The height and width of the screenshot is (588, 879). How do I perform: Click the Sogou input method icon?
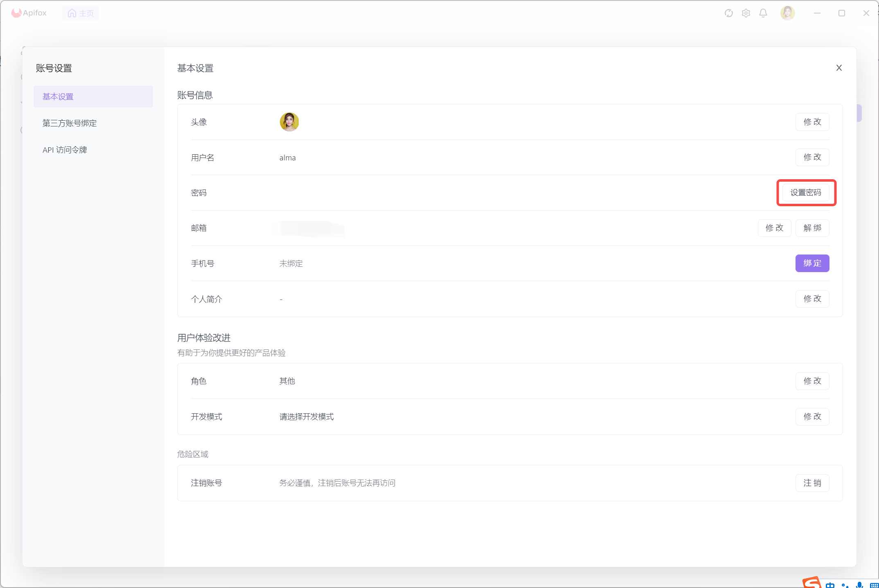pyautogui.click(x=811, y=583)
